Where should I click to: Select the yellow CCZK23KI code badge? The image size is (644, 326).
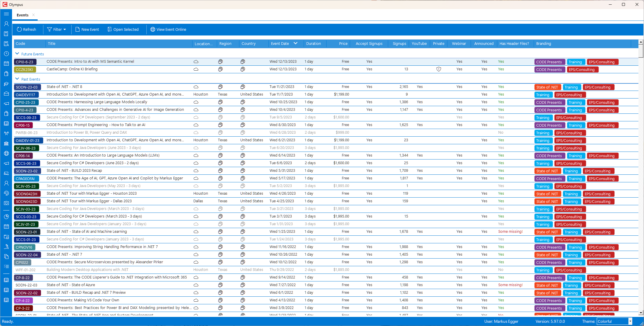coord(25,69)
